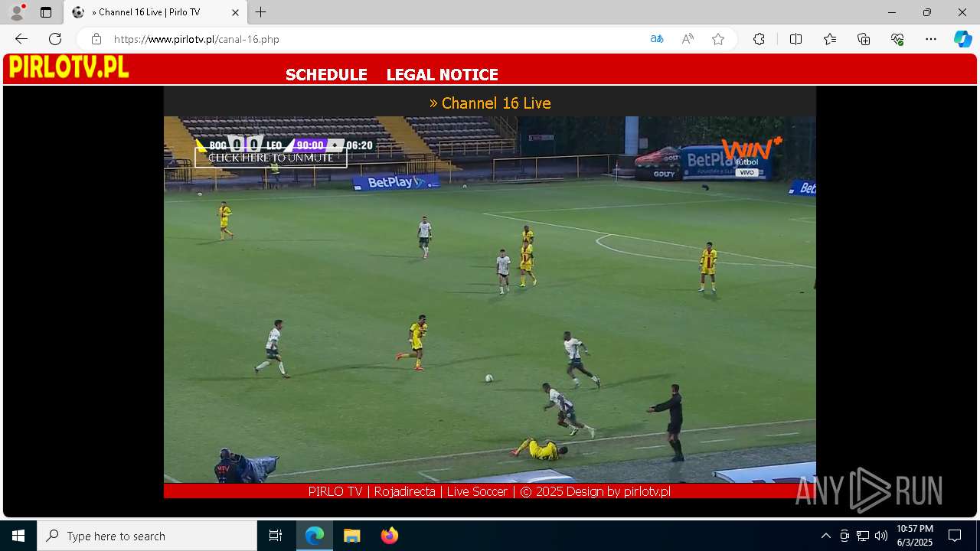Open the Copilot sidebar icon
The image size is (980, 551).
pyautogui.click(x=962, y=39)
